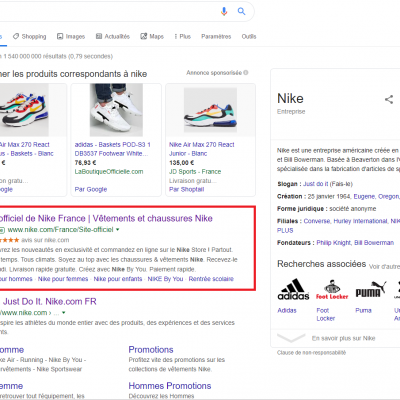Open the Plus menu

coord(183,36)
